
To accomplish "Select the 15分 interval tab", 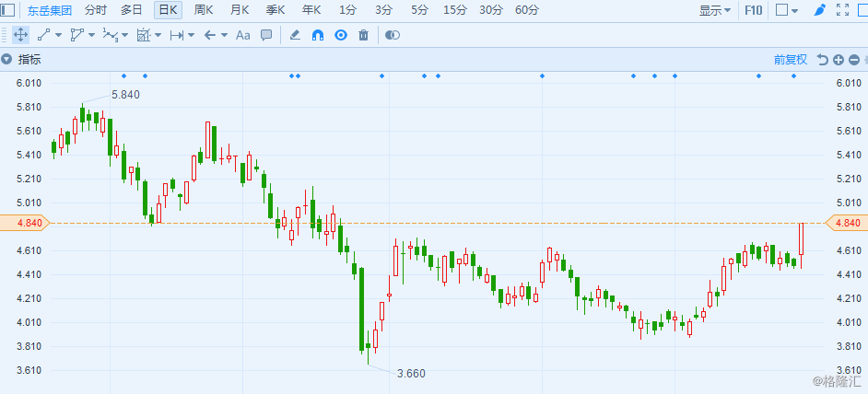I will coord(455,9).
